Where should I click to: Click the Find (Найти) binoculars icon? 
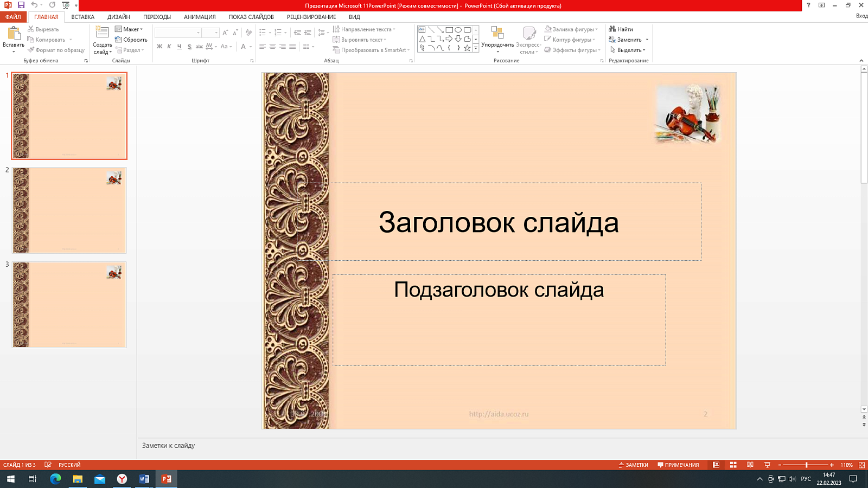click(612, 29)
